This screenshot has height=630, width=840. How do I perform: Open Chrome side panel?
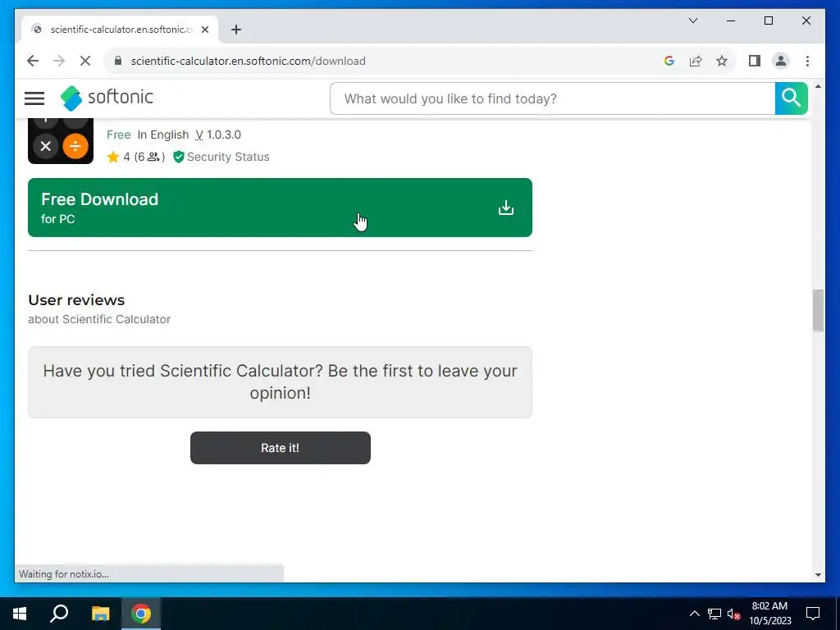pyautogui.click(x=755, y=61)
